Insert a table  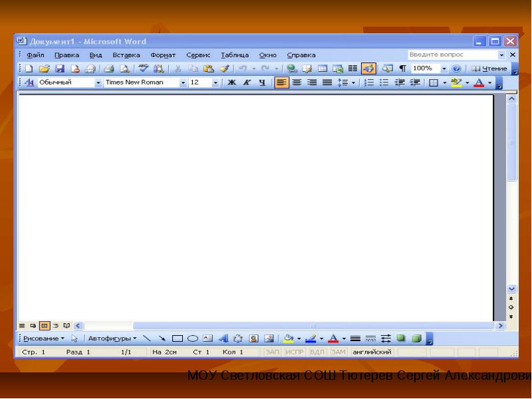pos(323,69)
